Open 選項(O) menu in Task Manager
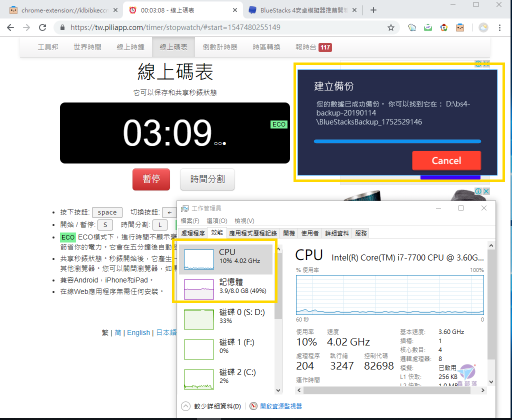The width and height of the screenshot is (512, 420). tap(217, 221)
